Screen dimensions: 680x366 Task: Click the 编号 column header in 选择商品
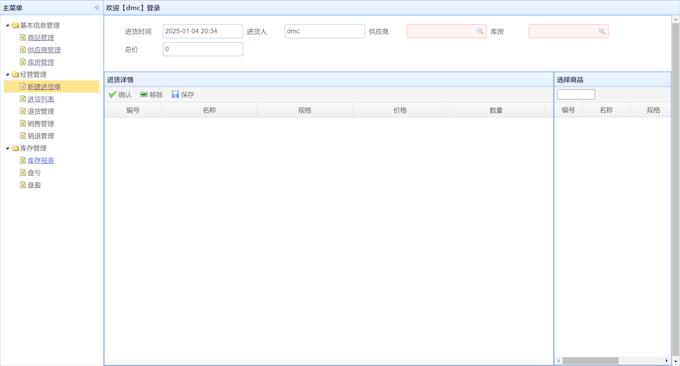(569, 110)
